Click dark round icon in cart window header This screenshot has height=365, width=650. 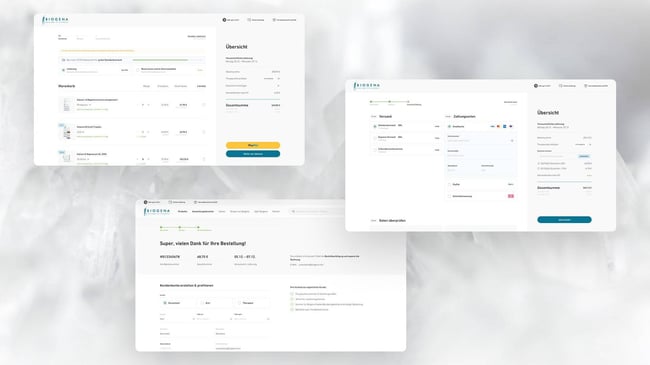click(x=224, y=20)
